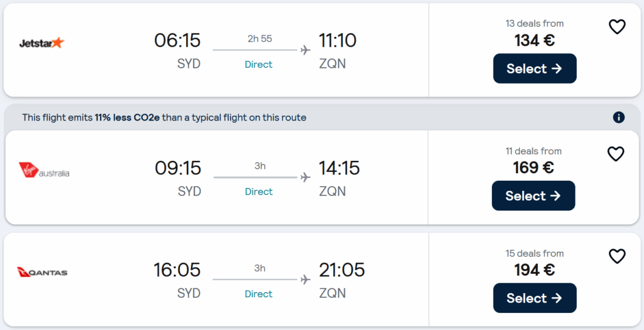Click the Qantas airline logo

pos(42,272)
